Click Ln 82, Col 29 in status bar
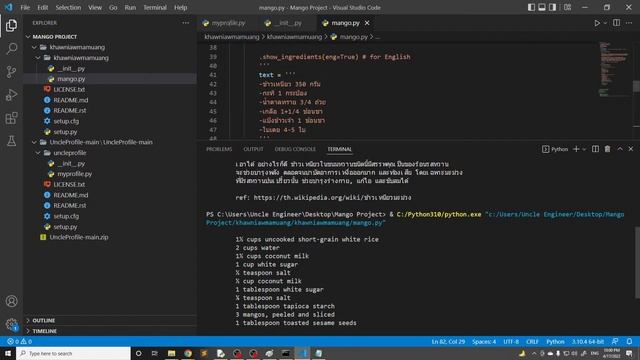The height and width of the screenshot is (360, 640). point(448,342)
